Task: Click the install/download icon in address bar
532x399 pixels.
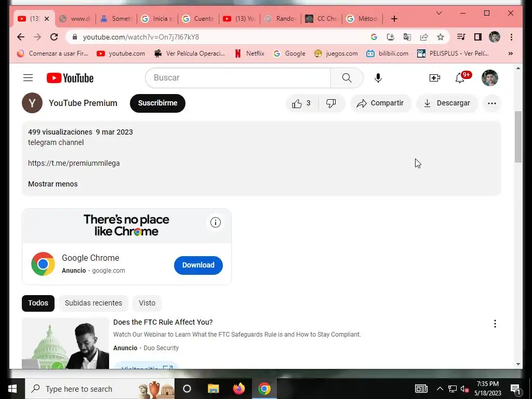Action: (391, 37)
